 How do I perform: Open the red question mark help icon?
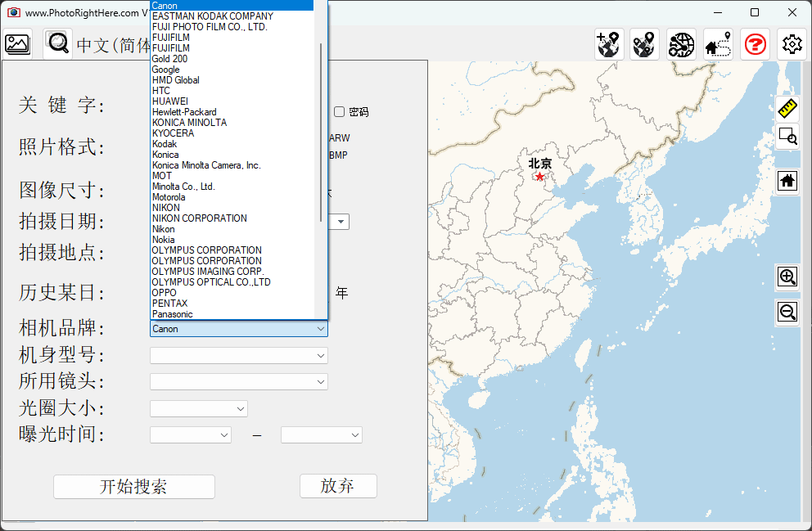pos(755,44)
